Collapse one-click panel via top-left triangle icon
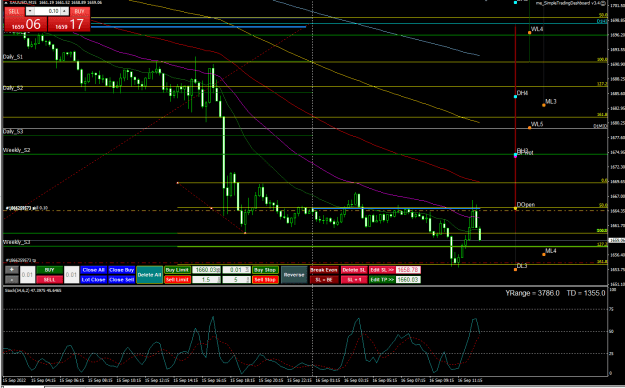The height and width of the screenshot is (388, 625). [x=6, y=3]
